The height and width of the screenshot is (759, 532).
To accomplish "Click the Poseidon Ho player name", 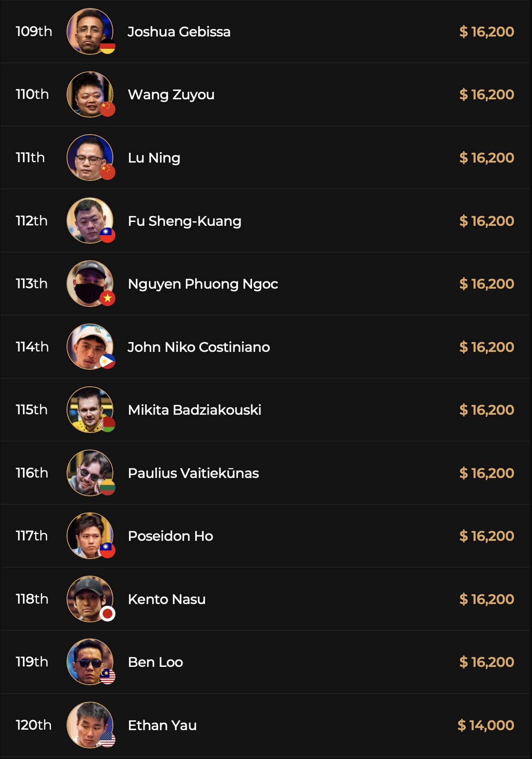I will click(170, 536).
